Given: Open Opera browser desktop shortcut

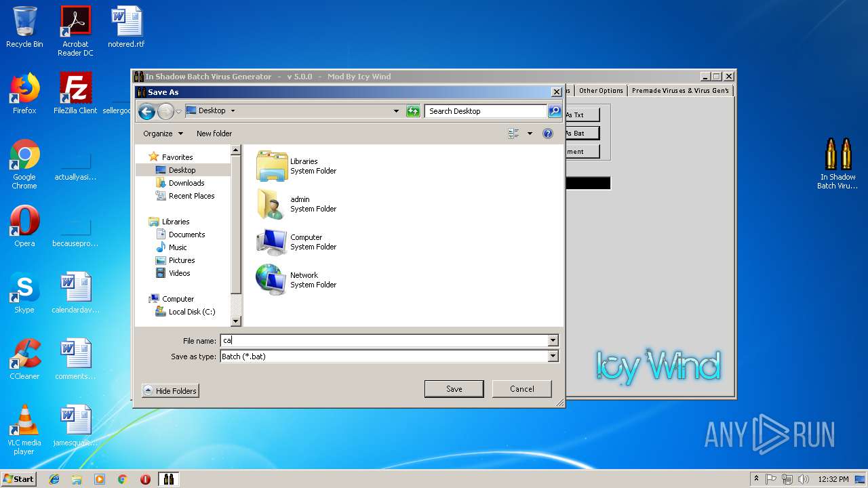Looking at the screenshot, I should pos(24,226).
